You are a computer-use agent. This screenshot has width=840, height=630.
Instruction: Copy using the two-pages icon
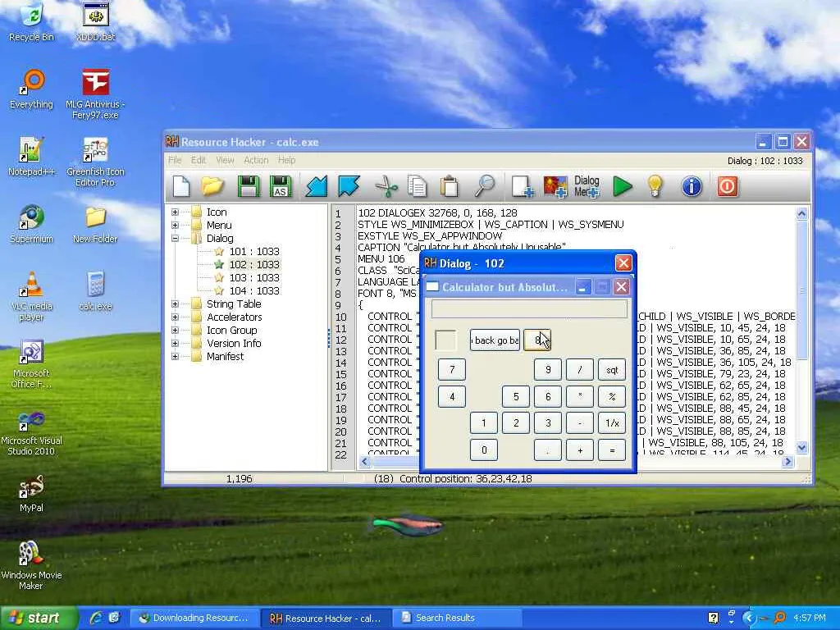[417, 186]
